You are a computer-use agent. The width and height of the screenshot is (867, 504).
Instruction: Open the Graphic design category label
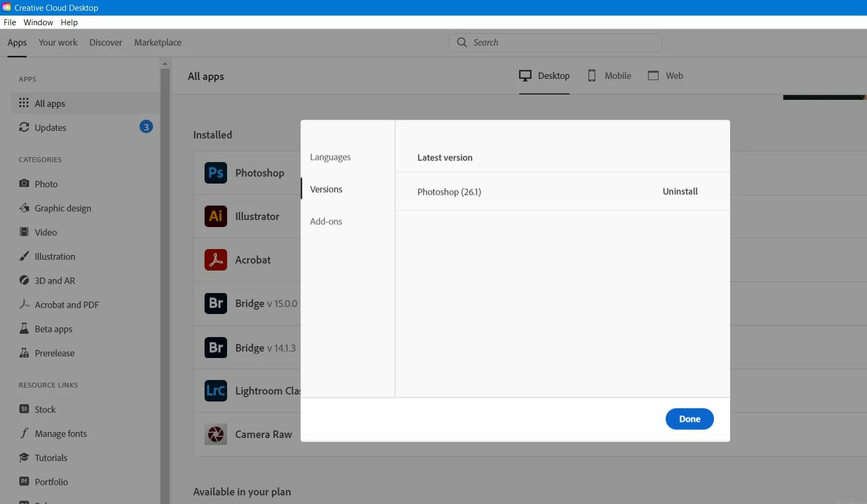point(63,208)
